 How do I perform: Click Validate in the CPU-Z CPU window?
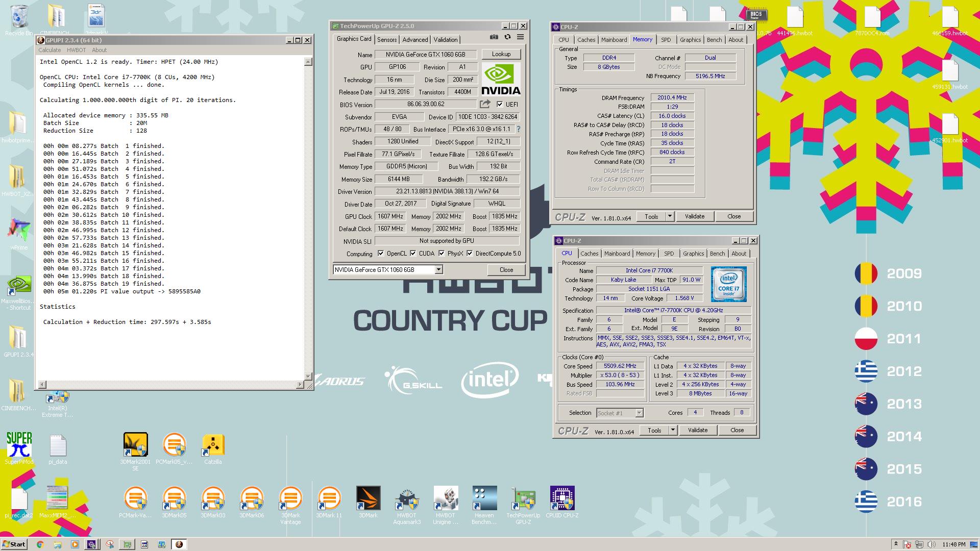point(698,430)
